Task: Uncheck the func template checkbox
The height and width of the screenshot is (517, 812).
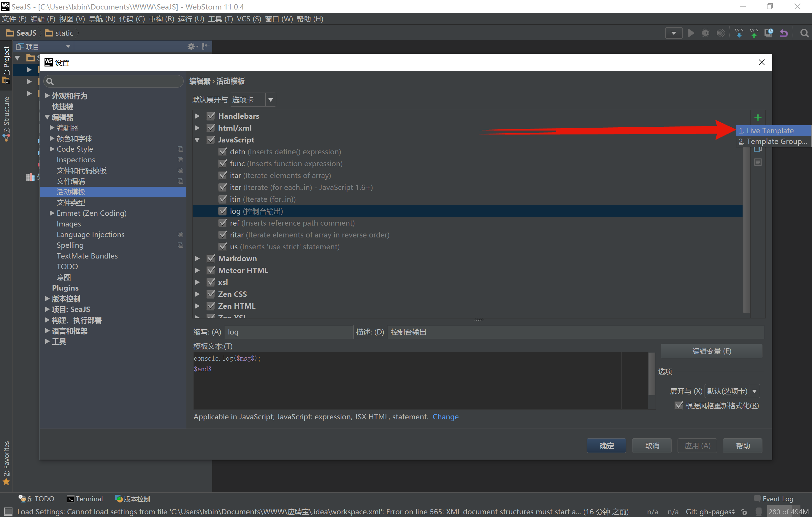Action: coord(223,164)
